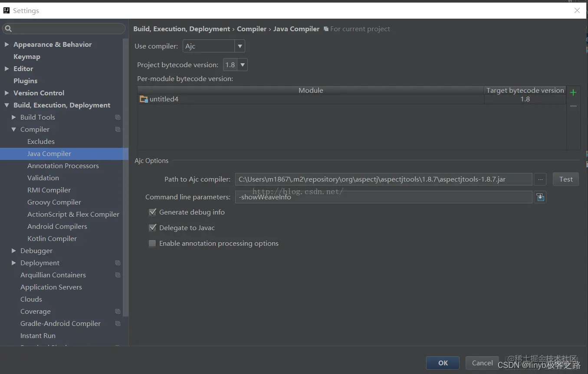
Task: Click the project-level icon beside Arquillian Containers
Action: tap(118, 275)
